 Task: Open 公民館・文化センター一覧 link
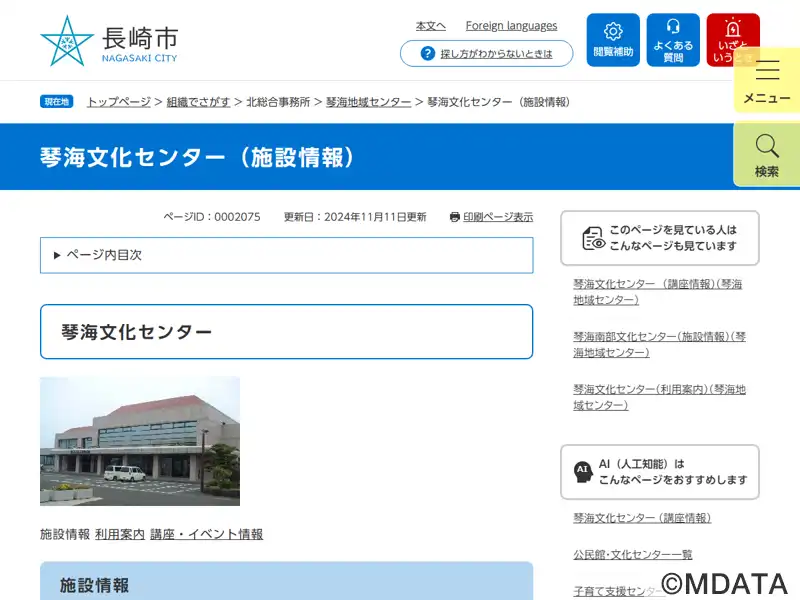(x=633, y=554)
